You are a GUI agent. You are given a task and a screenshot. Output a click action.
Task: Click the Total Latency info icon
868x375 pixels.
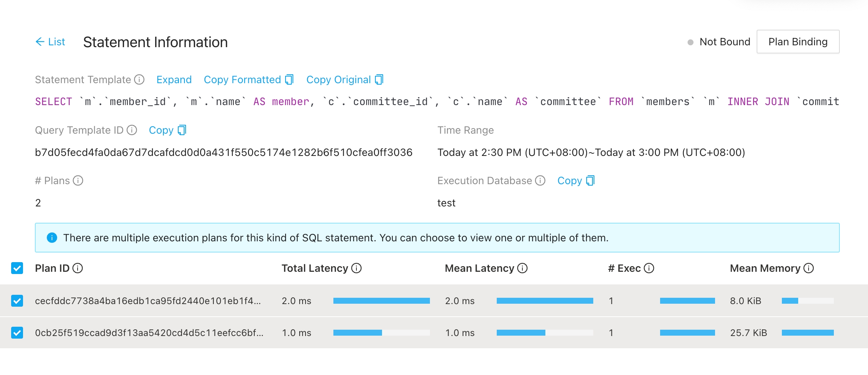coord(356,268)
